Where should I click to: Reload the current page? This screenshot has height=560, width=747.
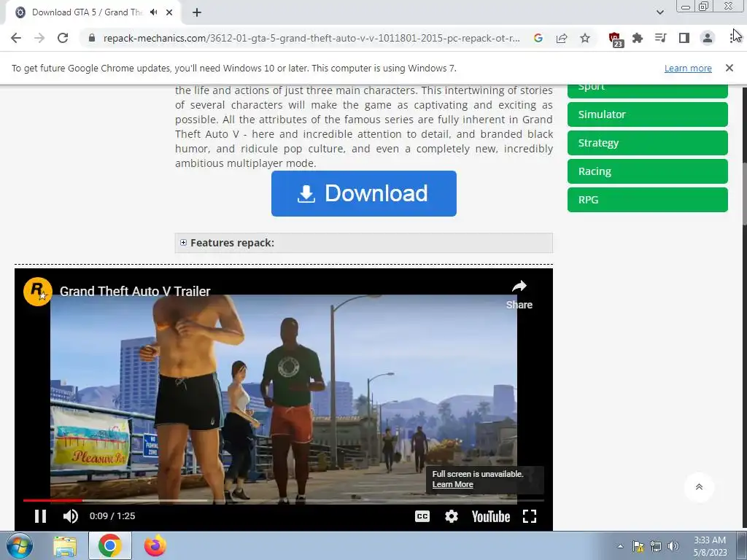[x=63, y=38]
